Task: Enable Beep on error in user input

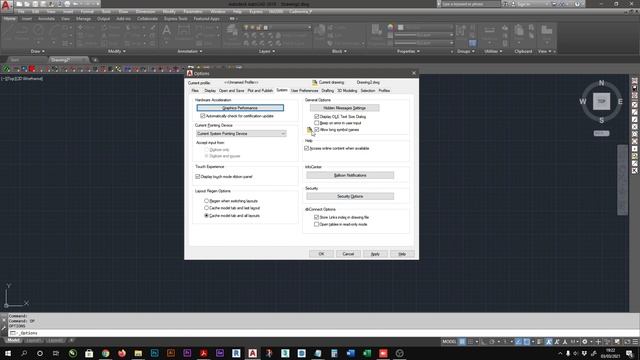Action: pyautogui.click(x=316, y=123)
